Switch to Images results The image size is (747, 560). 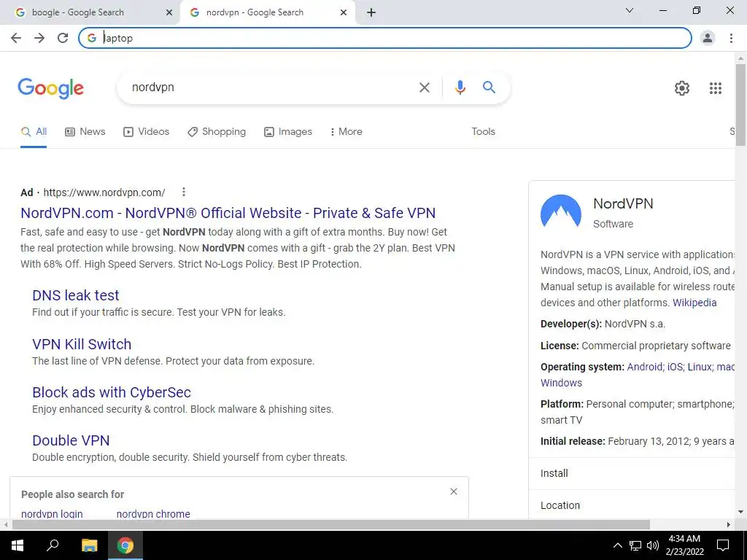(288, 132)
